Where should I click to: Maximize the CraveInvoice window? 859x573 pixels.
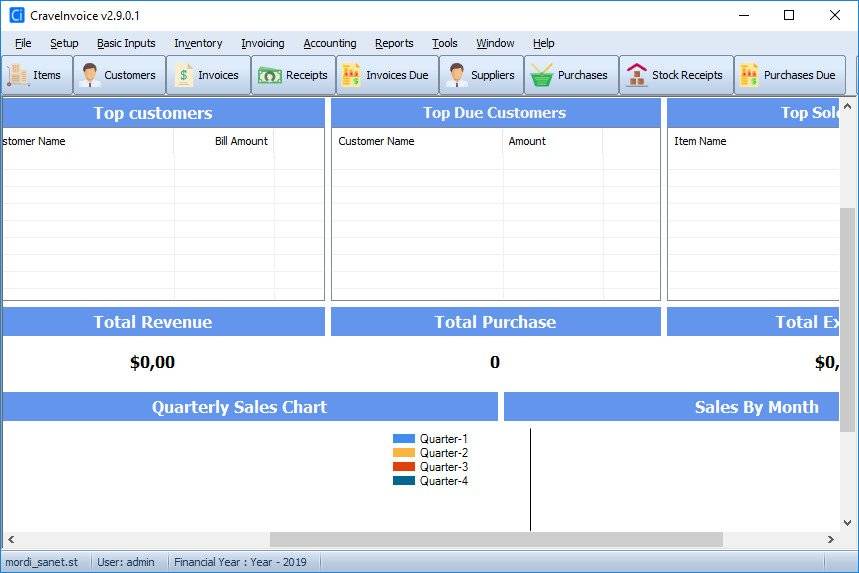pyautogui.click(x=789, y=15)
